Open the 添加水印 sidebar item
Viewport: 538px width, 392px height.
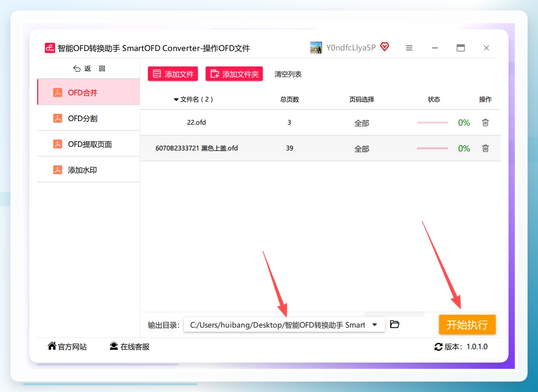click(89, 170)
